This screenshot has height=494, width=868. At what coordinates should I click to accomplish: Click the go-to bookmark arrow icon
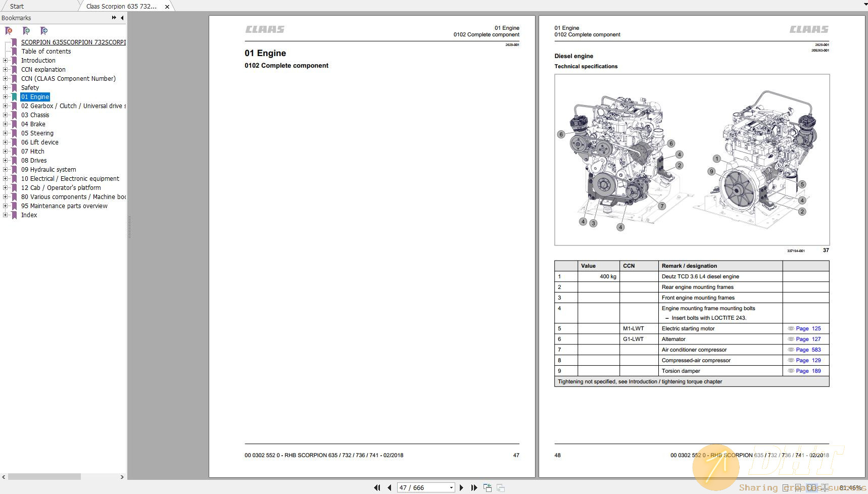coord(44,31)
